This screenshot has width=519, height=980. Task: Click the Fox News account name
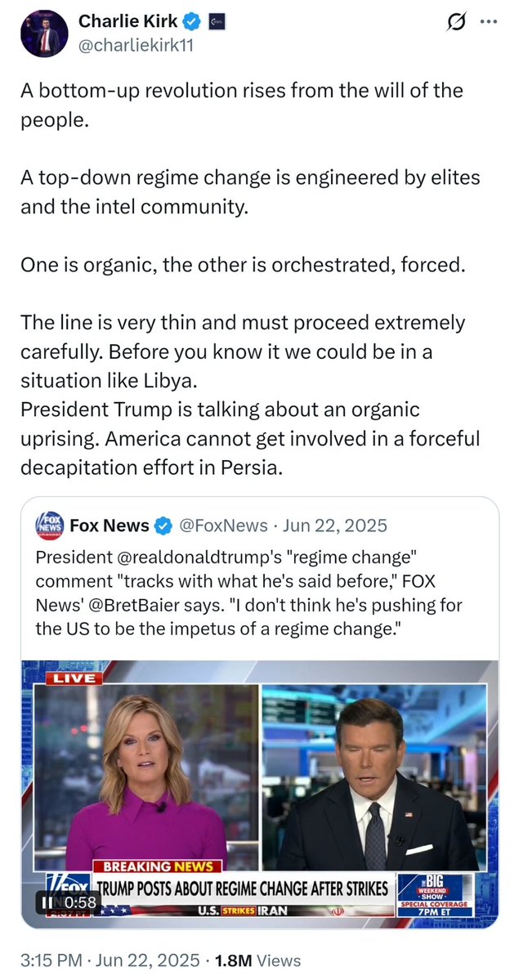(110, 525)
